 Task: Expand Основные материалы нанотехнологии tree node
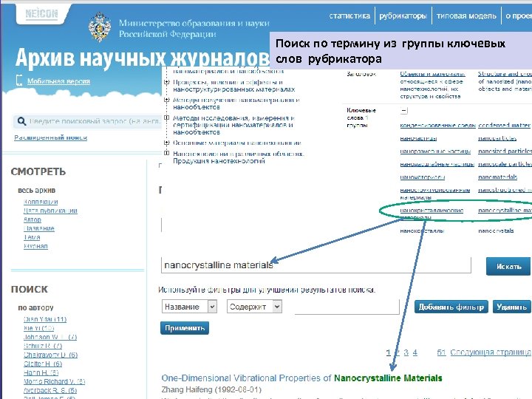tap(166, 143)
